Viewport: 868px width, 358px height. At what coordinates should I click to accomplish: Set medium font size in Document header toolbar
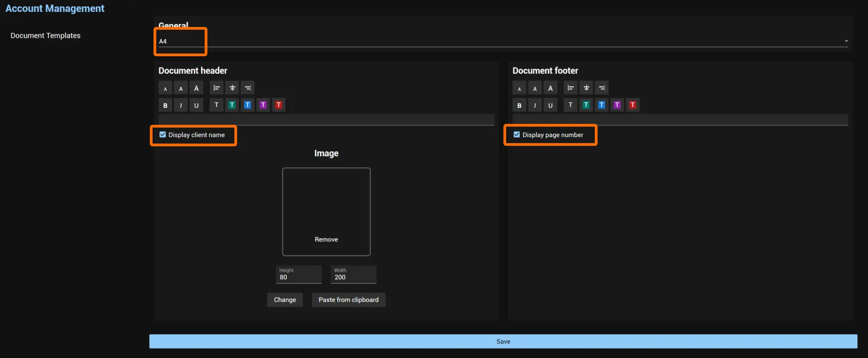coord(181,88)
